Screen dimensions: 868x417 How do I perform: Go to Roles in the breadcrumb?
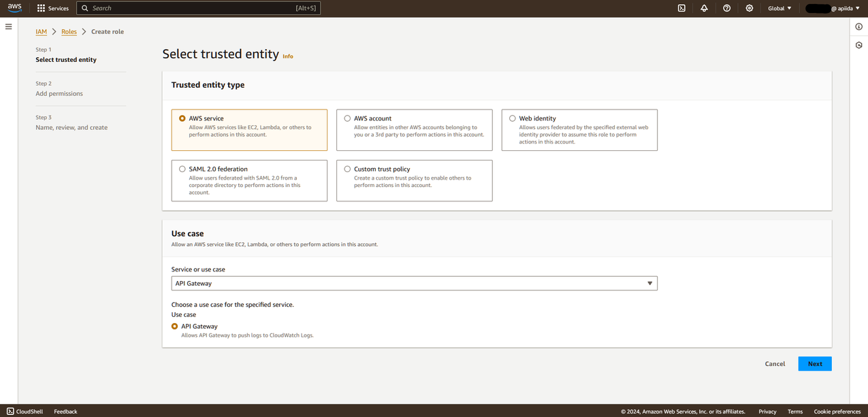[x=69, y=31]
